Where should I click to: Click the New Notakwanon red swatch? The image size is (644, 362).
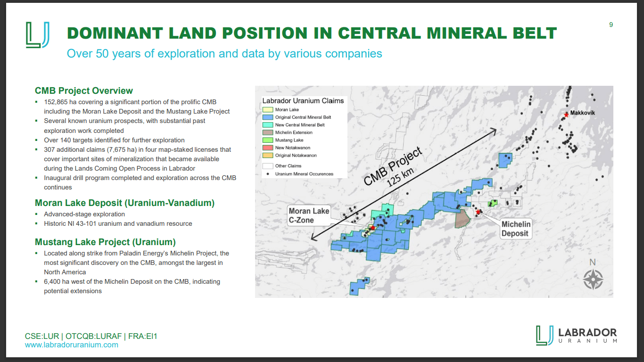[x=267, y=148]
